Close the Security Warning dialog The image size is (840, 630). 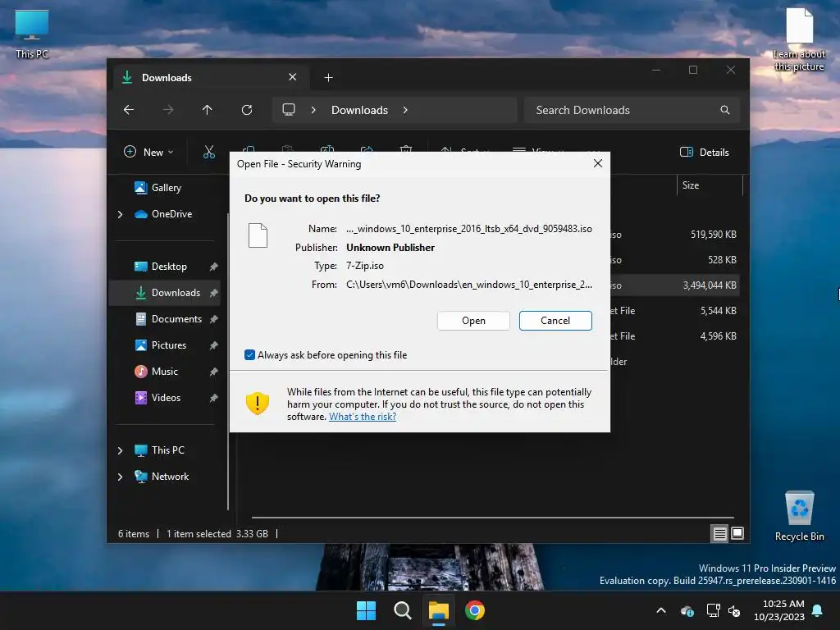click(598, 163)
